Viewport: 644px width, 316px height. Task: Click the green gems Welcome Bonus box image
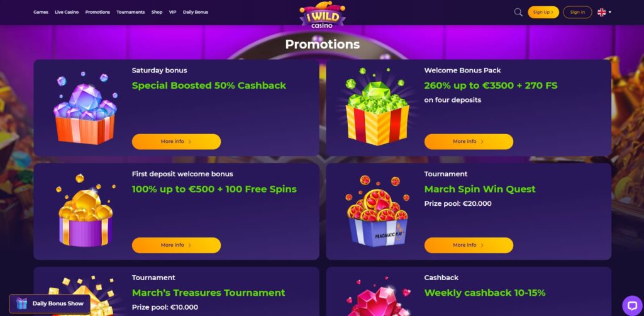pos(377,107)
